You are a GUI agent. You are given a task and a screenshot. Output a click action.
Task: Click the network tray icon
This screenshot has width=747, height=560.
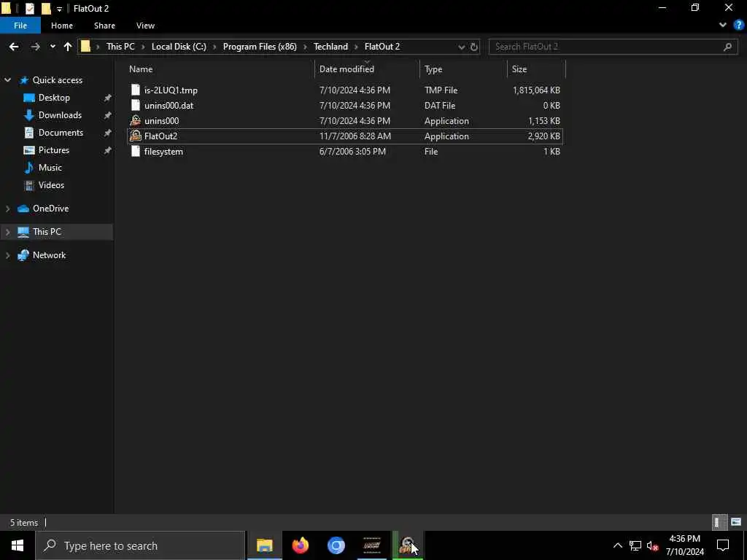point(635,545)
